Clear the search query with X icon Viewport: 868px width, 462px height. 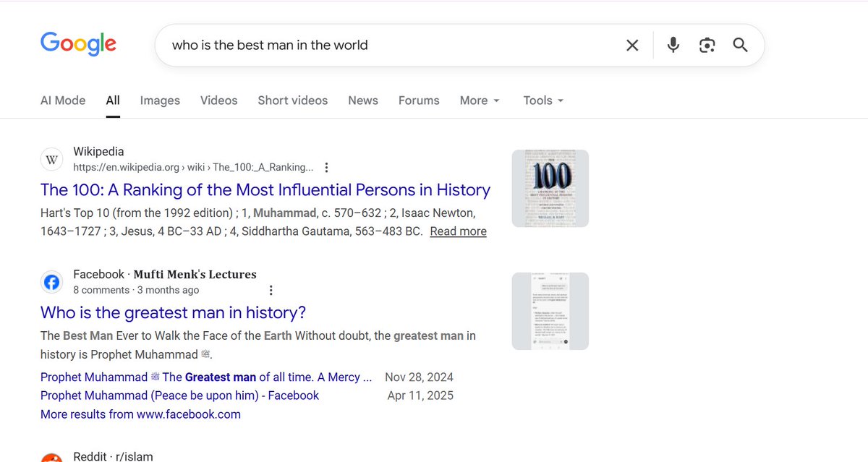click(632, 46)
